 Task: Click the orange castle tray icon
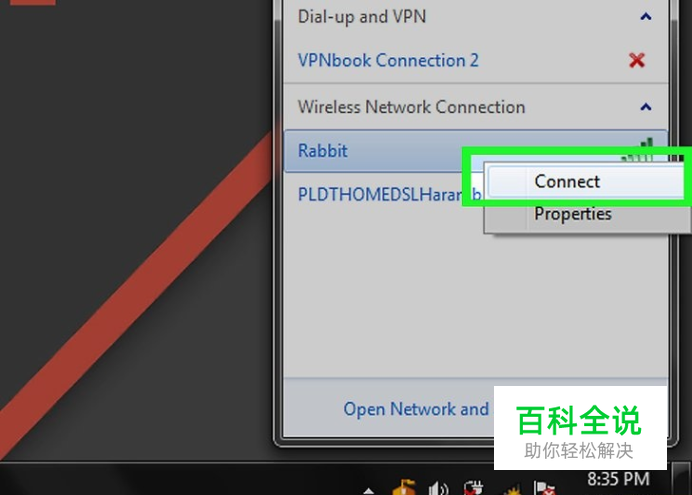point(404,488)
